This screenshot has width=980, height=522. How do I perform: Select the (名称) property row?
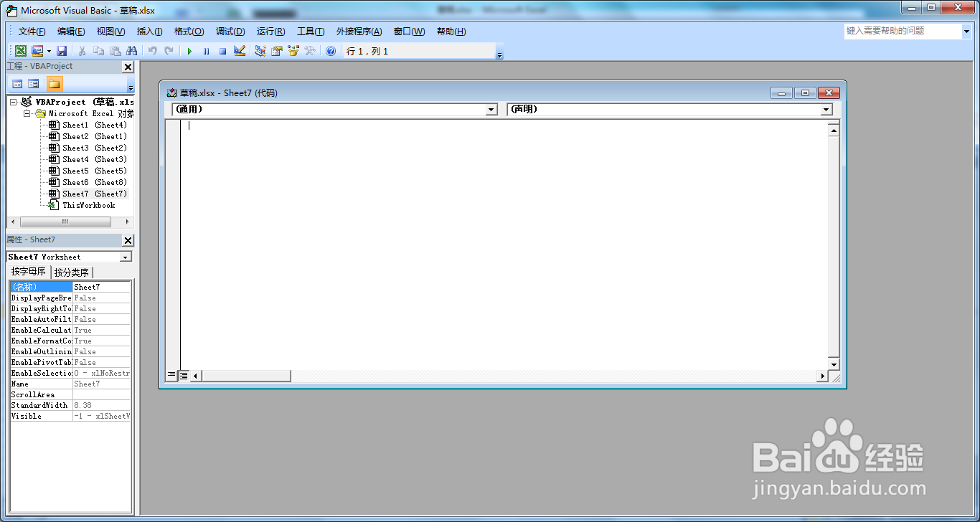click(70, 287)
